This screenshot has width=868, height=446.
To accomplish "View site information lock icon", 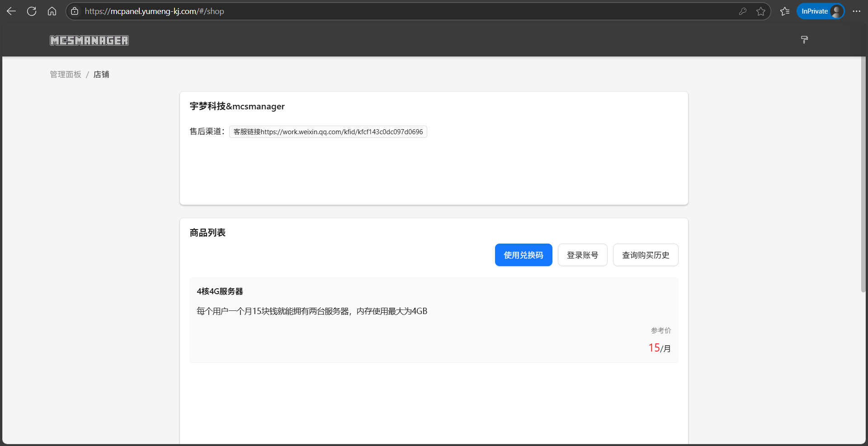I will coord(75,11).
